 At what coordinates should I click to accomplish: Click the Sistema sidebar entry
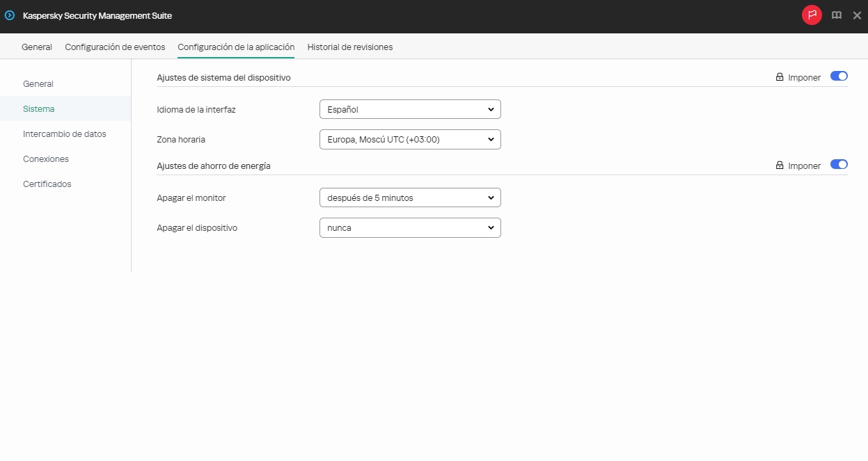[38, 108]
